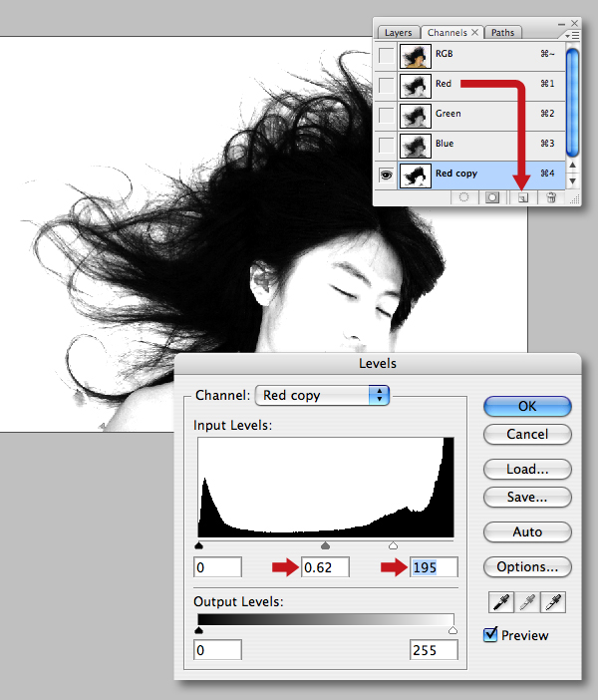Switch to the Paths tab
This screenshot has width=598, height=700.
click(x=502, y=33)
